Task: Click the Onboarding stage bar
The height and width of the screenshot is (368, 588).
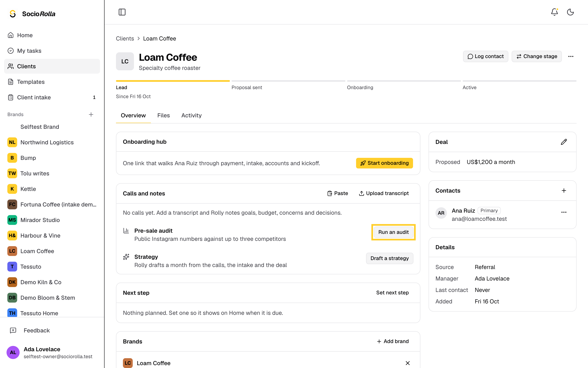Action: 404,81
